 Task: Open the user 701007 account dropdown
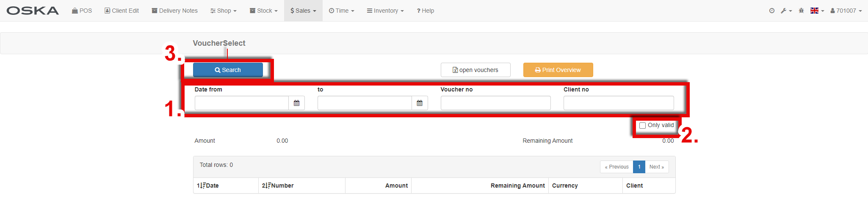coord(846,11)
